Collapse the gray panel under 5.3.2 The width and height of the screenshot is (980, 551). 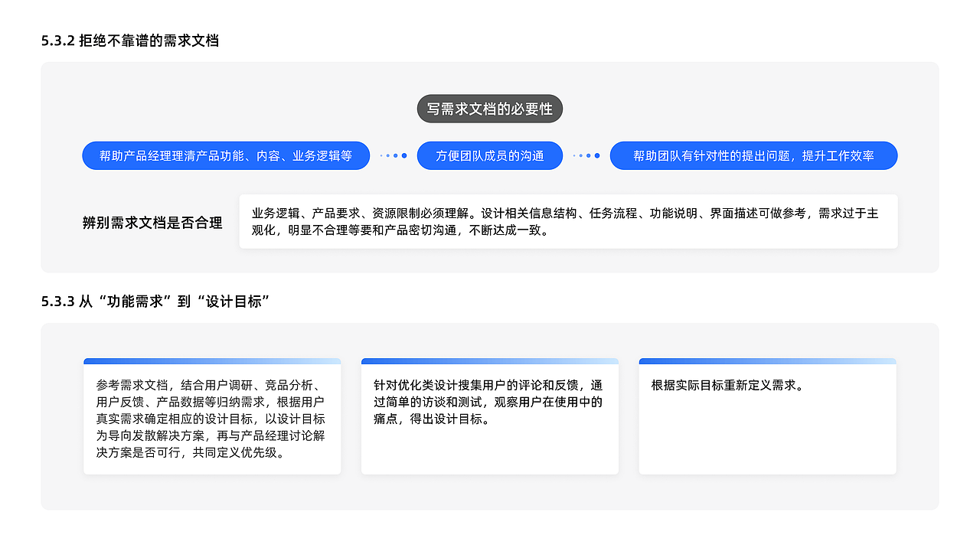click(489, 168)
